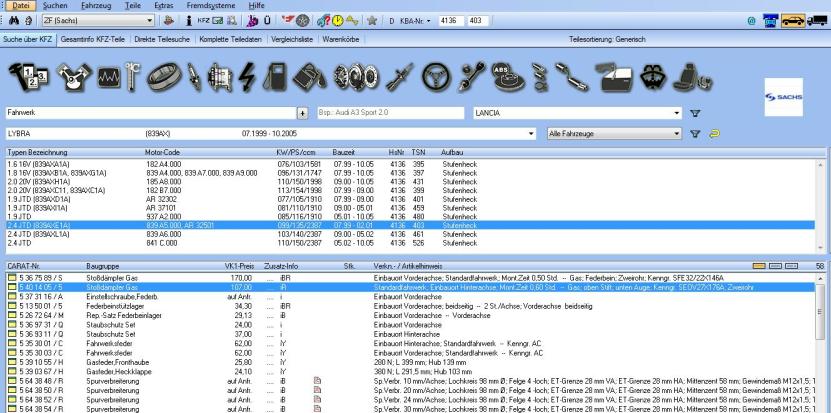Click the wheel rim toolbar icon
The height and width of the screenshot is (413, 831).
coord(303,21)
